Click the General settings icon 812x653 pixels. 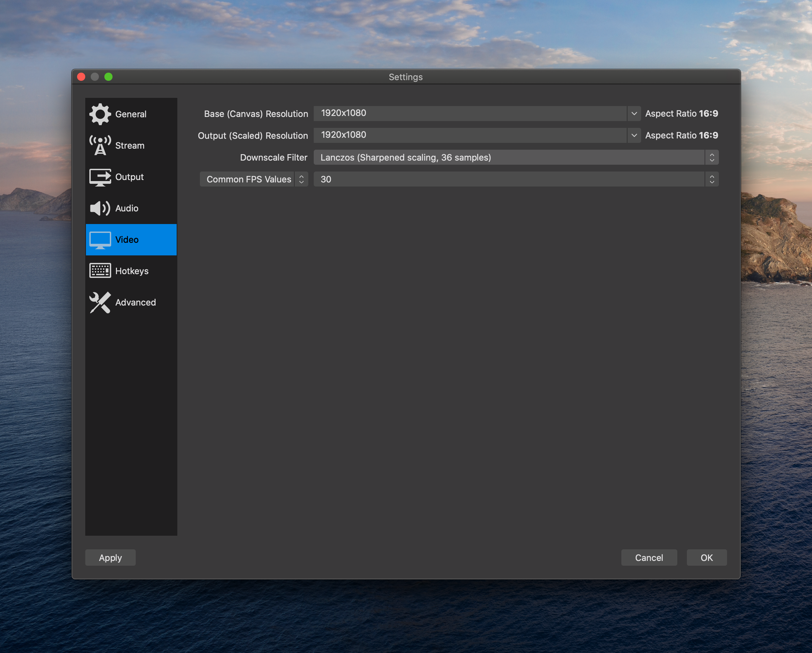tap(99, 113)
